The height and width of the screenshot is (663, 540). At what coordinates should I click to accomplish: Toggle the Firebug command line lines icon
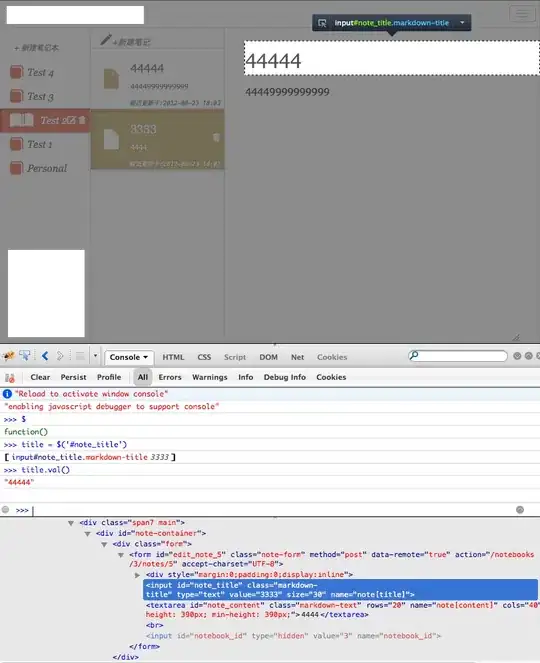point(80,356)
